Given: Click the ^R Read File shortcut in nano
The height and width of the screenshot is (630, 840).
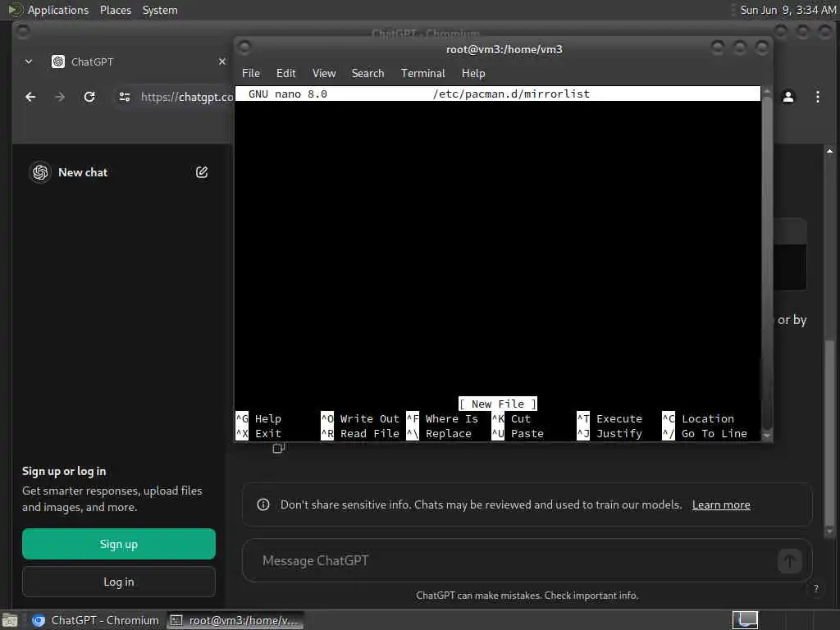Looking at the screenshot, I should tap(360, 433).
